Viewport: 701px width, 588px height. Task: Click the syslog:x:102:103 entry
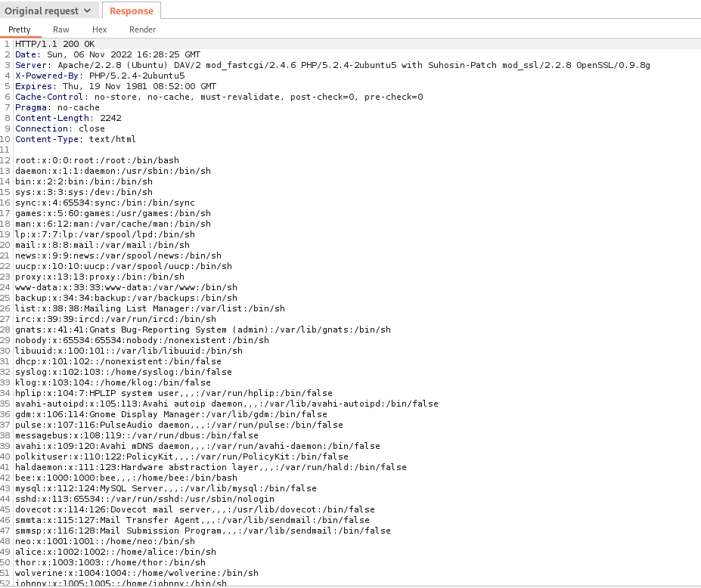pos(124,372)
